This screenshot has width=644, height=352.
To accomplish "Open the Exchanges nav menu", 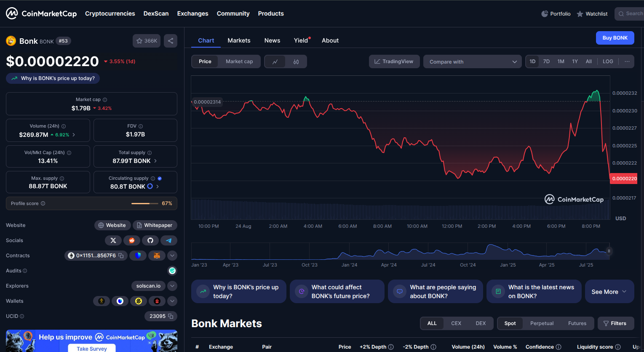I will click(192, 13).
